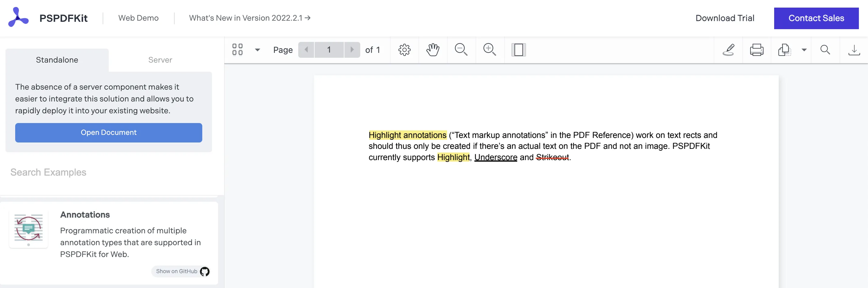Open the view settings gear
The height and width of the screenshot is (288, 868).
pyautogui.click(x=404, y=50)
